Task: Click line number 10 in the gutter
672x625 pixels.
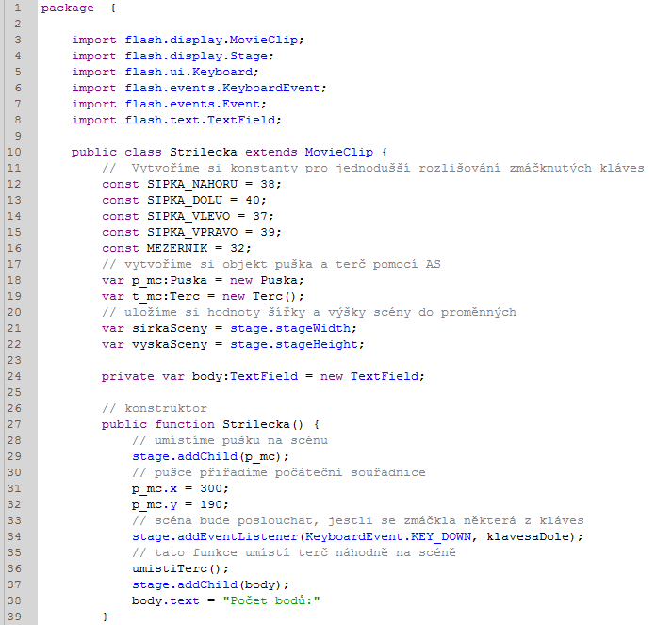Action: 14,152
